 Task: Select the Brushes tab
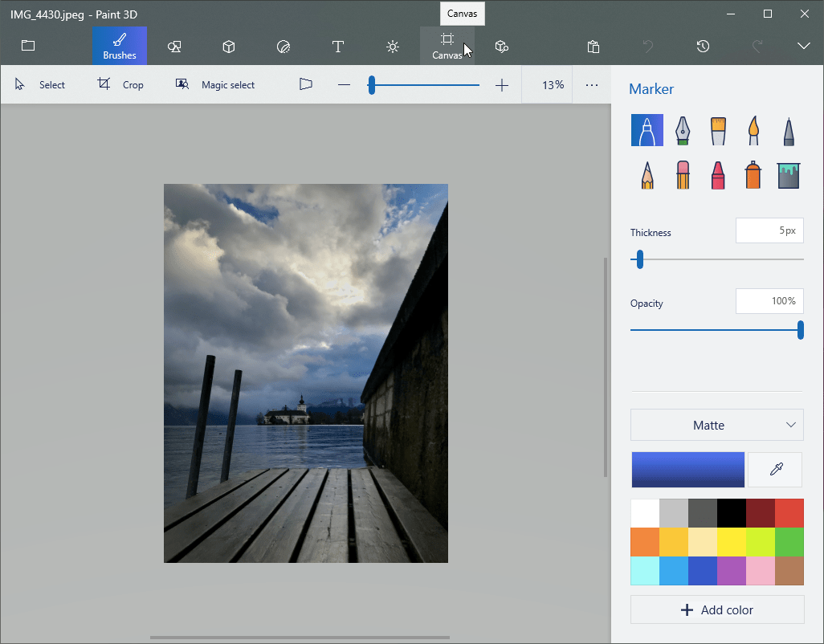click(x=120, y=47)
